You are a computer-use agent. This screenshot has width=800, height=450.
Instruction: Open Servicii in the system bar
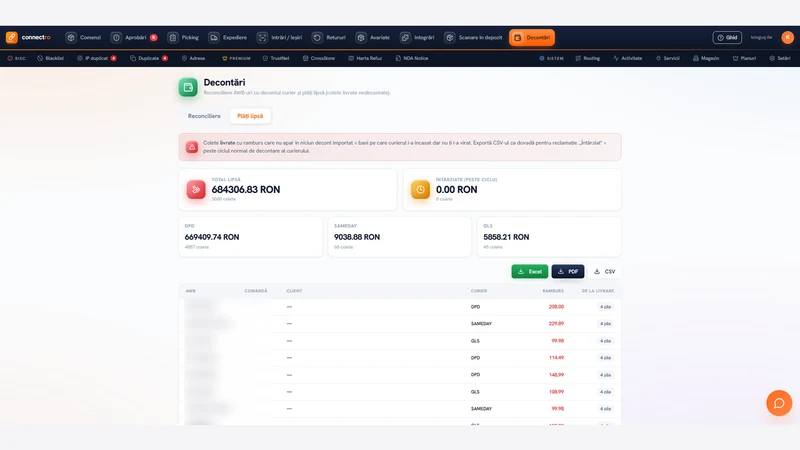[668, 58]
